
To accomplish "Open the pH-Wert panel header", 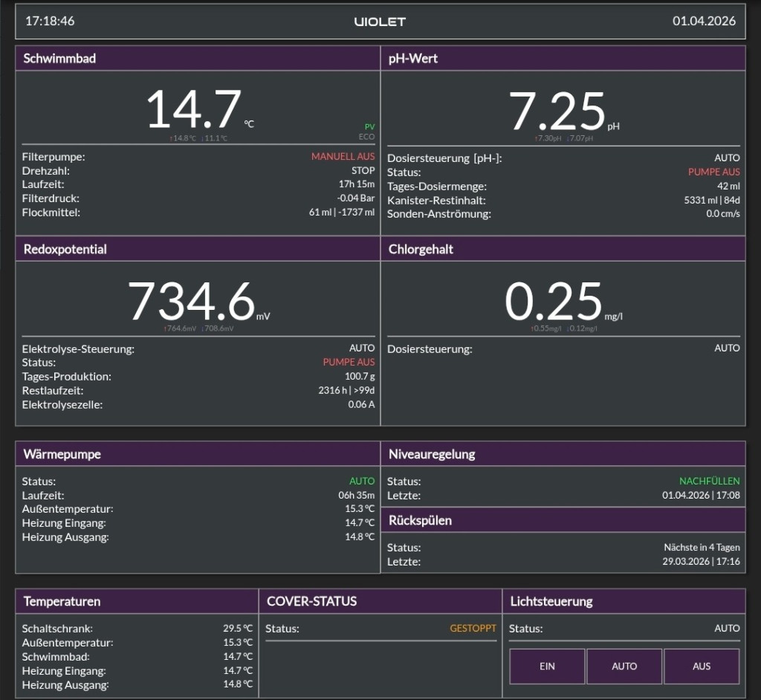I will [563, 58].
